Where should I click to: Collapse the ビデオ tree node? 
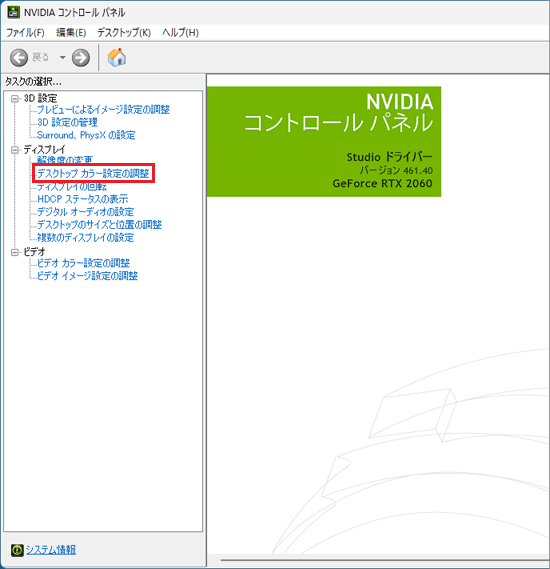pyautogui.click(x=15, y=252)
